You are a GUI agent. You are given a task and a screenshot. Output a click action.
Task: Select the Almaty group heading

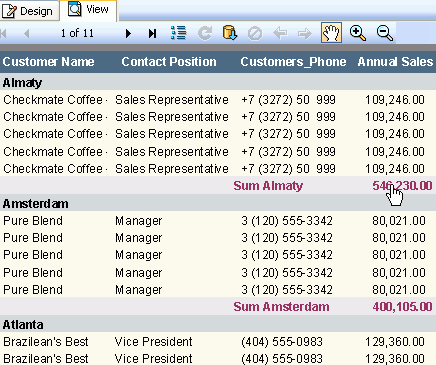tap(22, 83)
